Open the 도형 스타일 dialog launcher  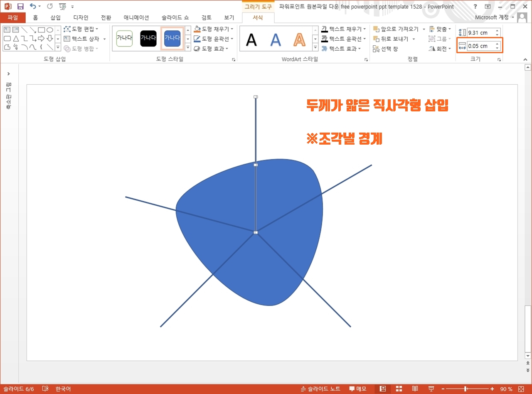tap(234, 60)
